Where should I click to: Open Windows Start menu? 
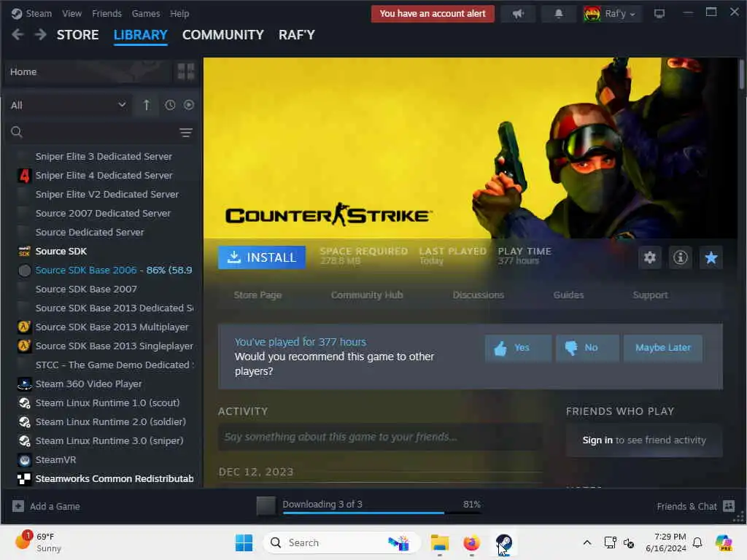[x=244, y=542]
